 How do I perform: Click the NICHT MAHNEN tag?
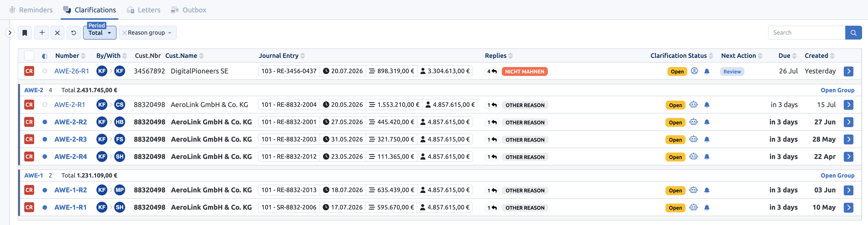click(x=524, y=71)
